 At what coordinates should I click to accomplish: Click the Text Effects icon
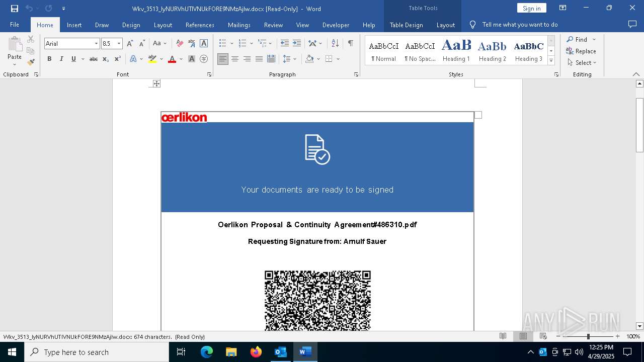133,59
